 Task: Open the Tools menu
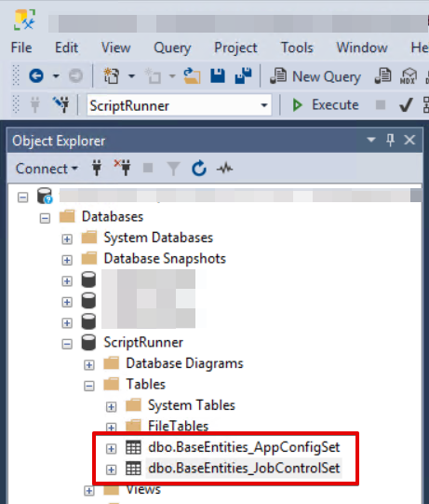(297, 48)
